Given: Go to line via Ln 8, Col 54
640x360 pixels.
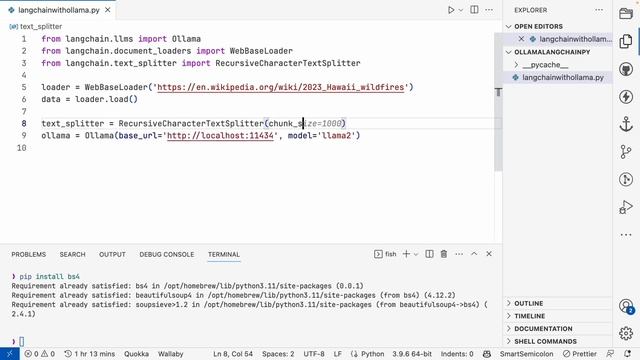Looking at the screenshot, I should [233, 354].
